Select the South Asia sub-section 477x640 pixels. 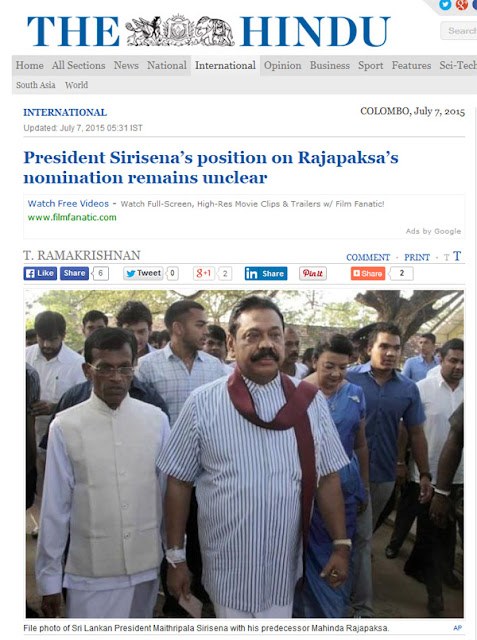click(35, 85)
